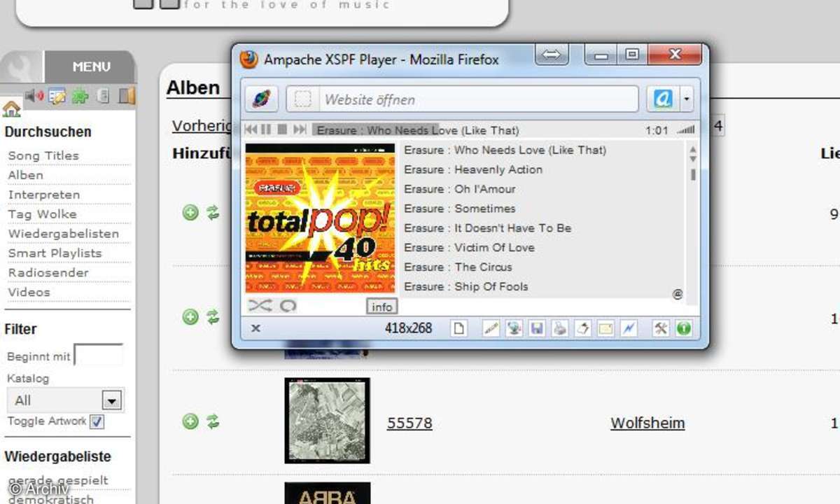Image resolution: width=840 pixels, height=504 pixels.
Task: Add album 55578 with green plus icon
Action: coord(190,421)
